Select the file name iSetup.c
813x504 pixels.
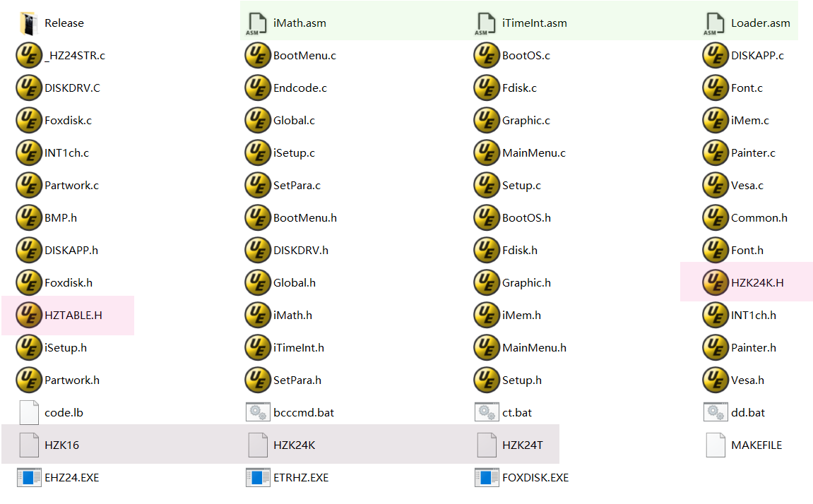coord(294,153)
